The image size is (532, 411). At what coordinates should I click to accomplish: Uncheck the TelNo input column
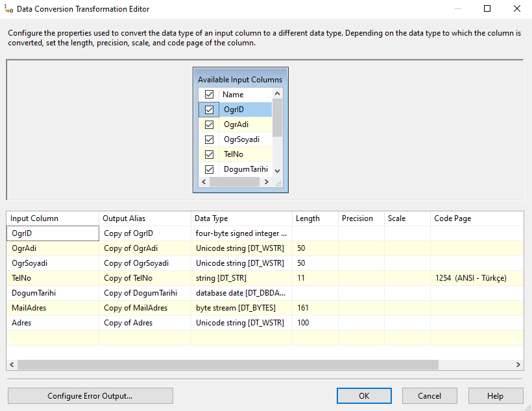pos(209,154)
